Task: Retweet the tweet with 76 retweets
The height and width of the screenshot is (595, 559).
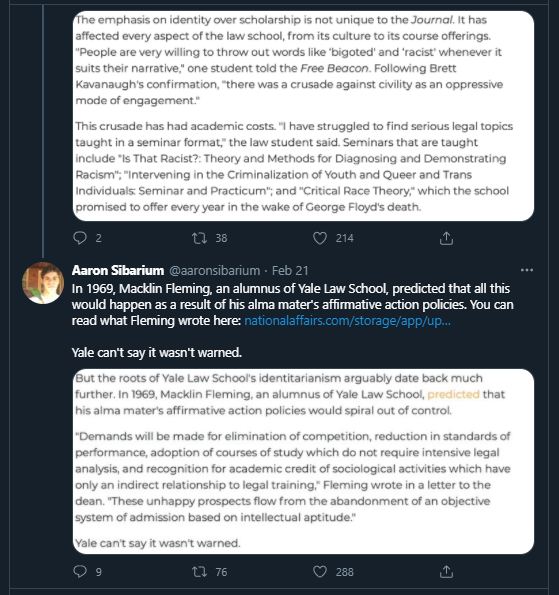Action: tap(199, 571)
